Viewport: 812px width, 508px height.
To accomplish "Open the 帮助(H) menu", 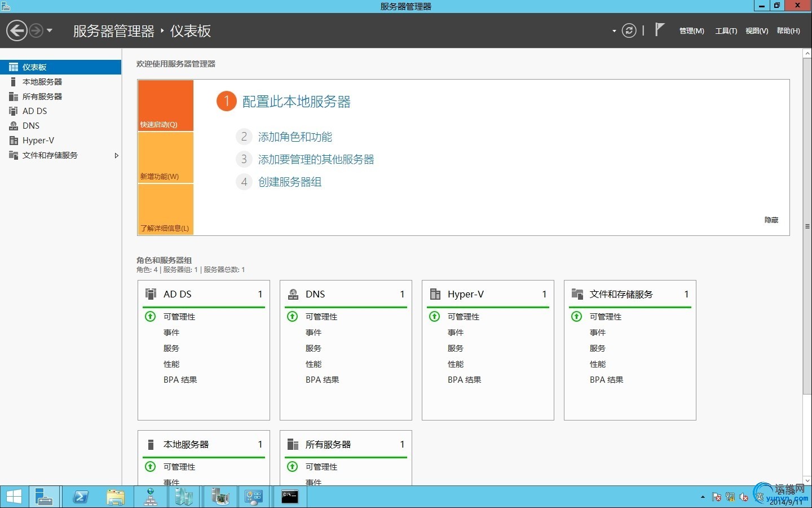I will click(x=788, y=31).
